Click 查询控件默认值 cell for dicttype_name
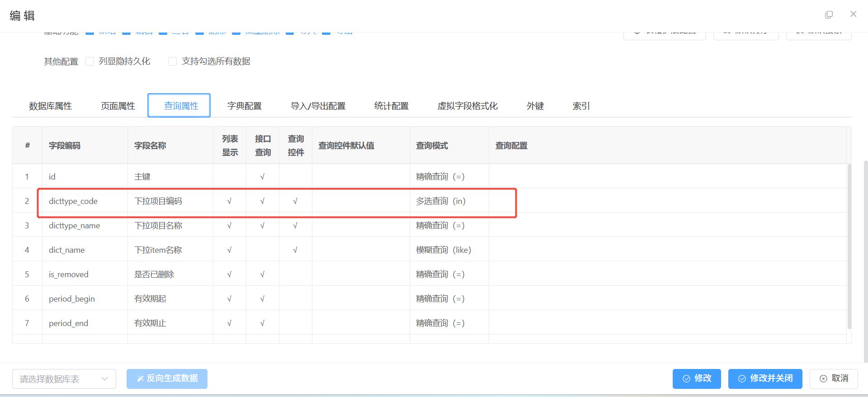This screenshot has width=868, height=397. [x=360, y=226]
